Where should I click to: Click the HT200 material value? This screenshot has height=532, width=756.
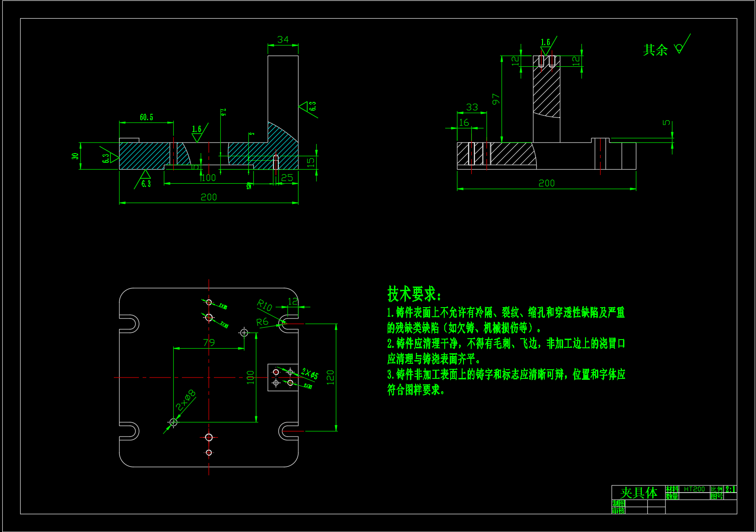694,489
